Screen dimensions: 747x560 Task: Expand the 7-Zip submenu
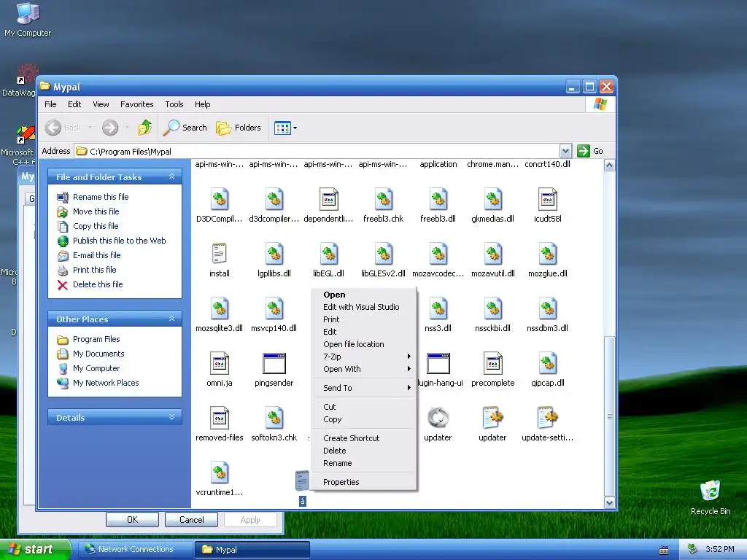pos(364,357)
